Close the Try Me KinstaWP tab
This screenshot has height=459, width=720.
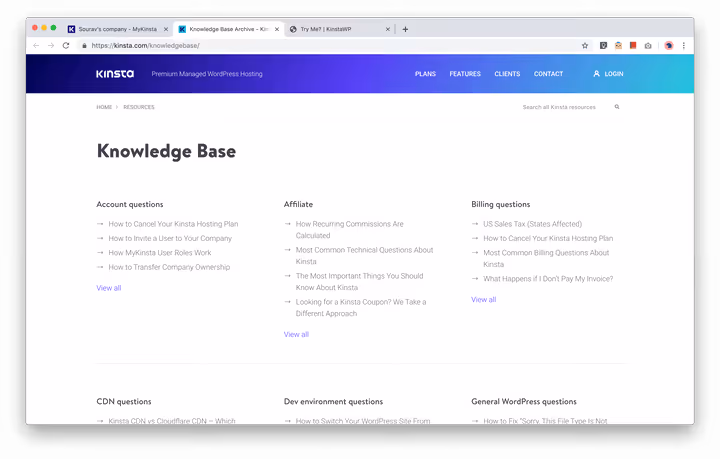click(x=388, y=29)
